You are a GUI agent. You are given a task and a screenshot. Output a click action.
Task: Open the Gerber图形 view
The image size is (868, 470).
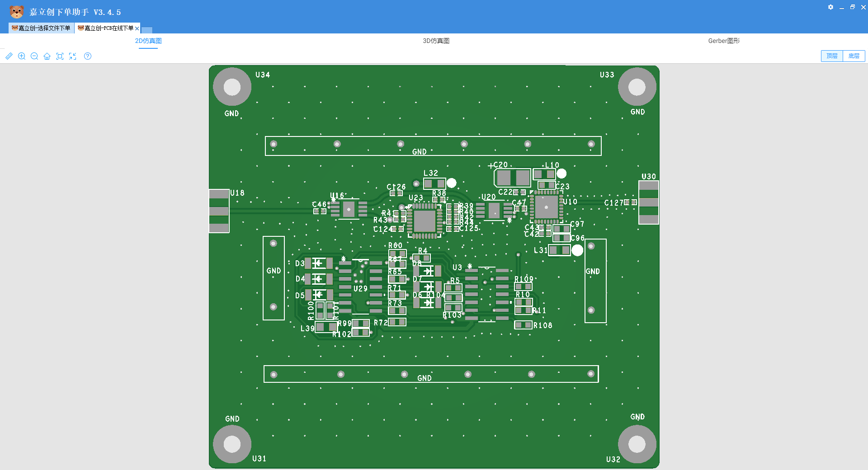(x=724, y=41)
